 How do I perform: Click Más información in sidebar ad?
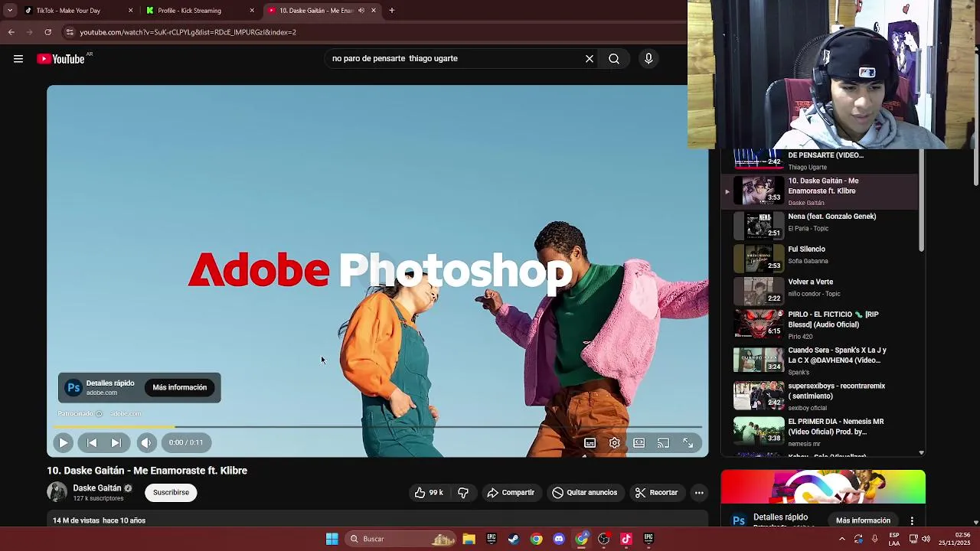[863, 520]
